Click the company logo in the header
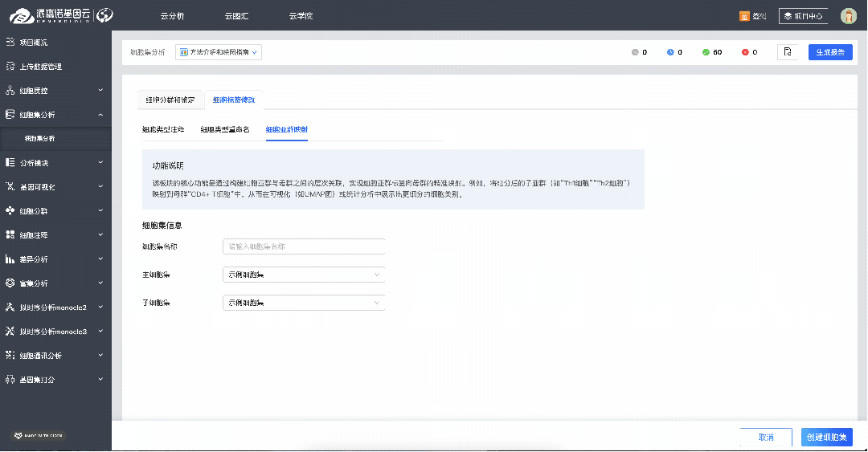The image size is (868, 452). tap(61, 15)
